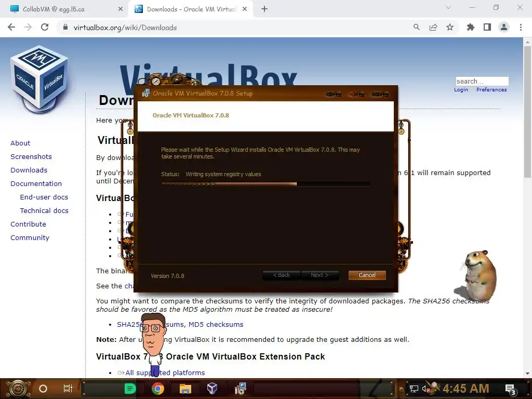Close the Downloads VirtualBox tab
The image size is (532, 399).
click(x=245, y=9)
